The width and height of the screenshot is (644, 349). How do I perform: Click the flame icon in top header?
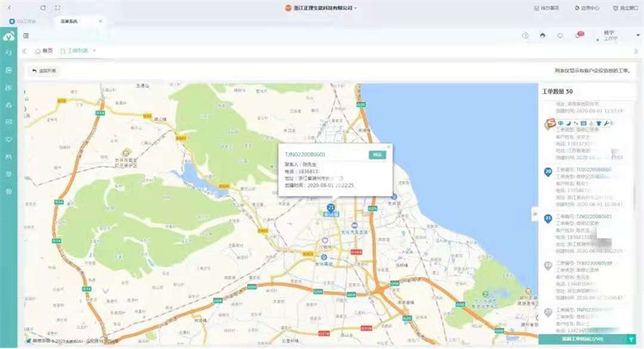click(x=543, y=35)
